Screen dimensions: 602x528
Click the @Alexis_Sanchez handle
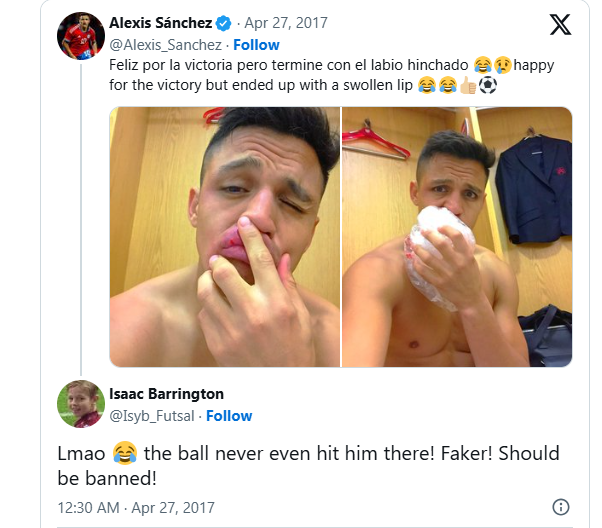[x=165, y=45]
